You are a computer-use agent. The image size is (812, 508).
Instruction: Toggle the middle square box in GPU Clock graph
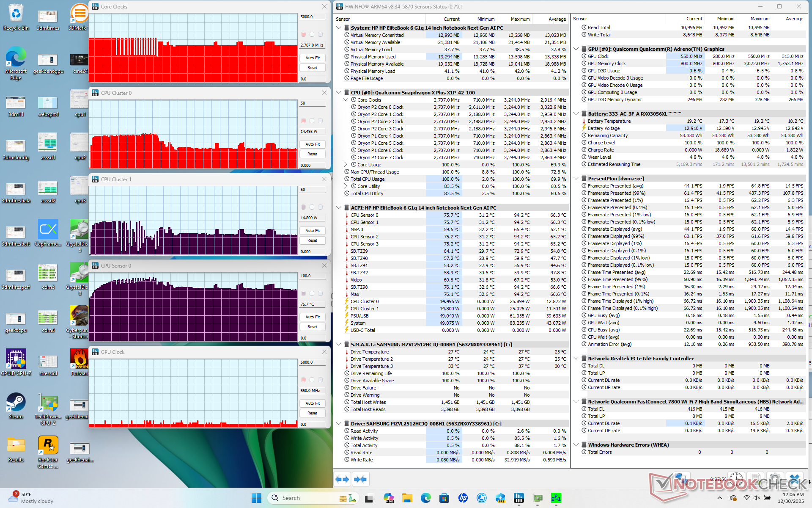coord(312,380)
